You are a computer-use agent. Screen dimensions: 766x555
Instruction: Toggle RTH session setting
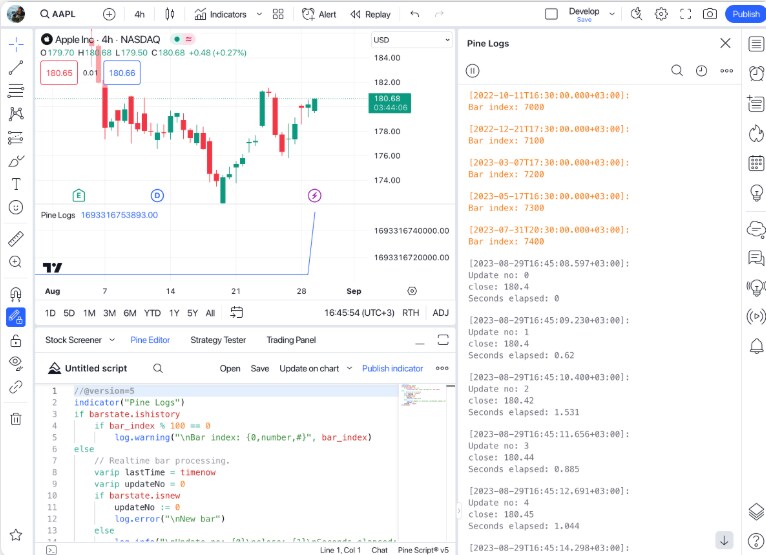410,313
